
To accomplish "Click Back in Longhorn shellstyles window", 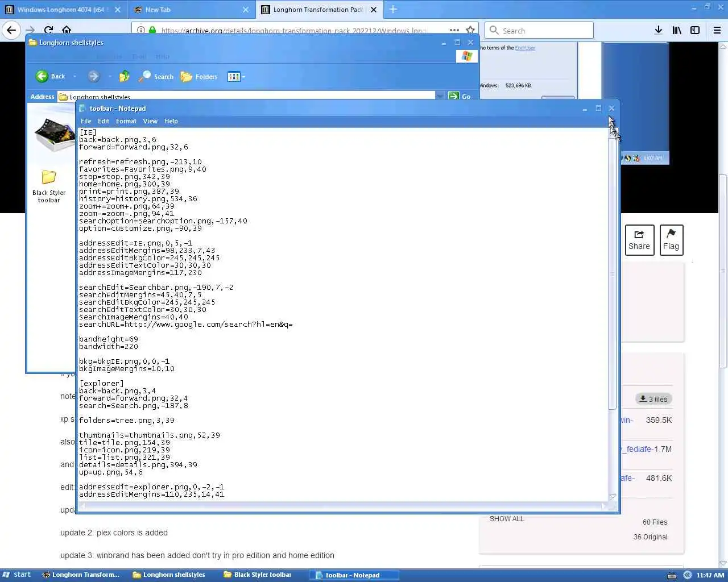I will click(51, 76).
